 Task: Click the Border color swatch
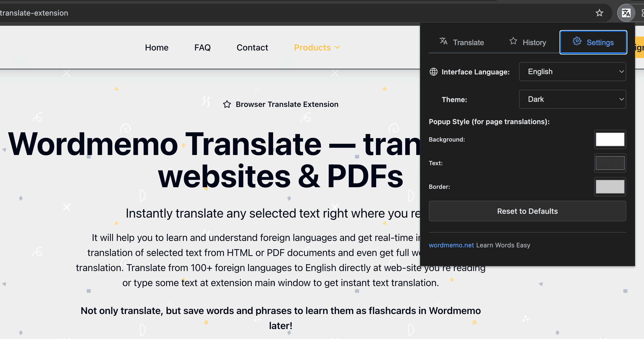pyautogui.click(x=610, y=186)
